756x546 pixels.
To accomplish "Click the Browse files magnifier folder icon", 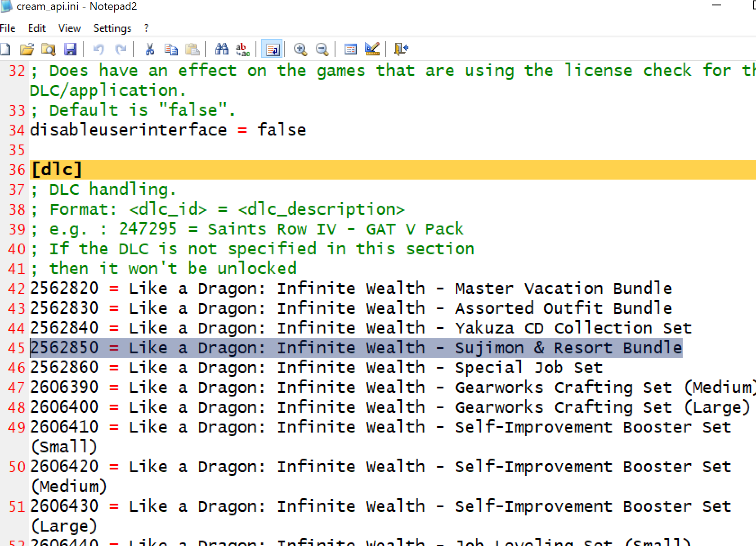I will 48,49.
